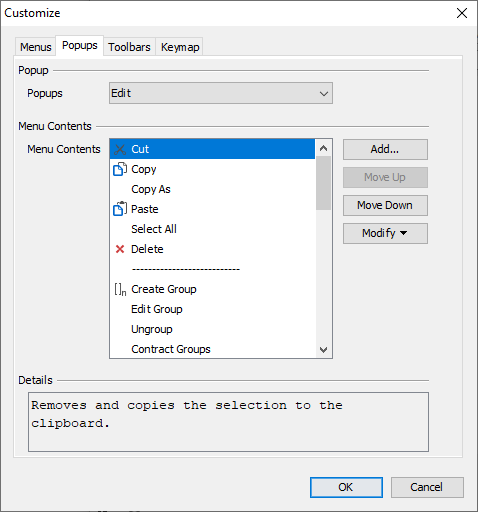Select the Copy As entry
This screenshot has width=478, height=512.
(x=212, y=189)
